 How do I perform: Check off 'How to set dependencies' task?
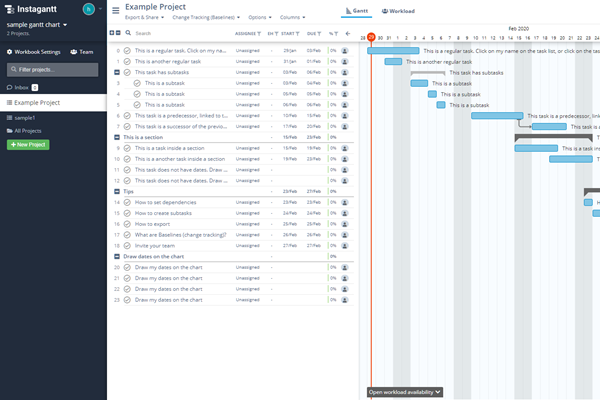coord(127,202)
